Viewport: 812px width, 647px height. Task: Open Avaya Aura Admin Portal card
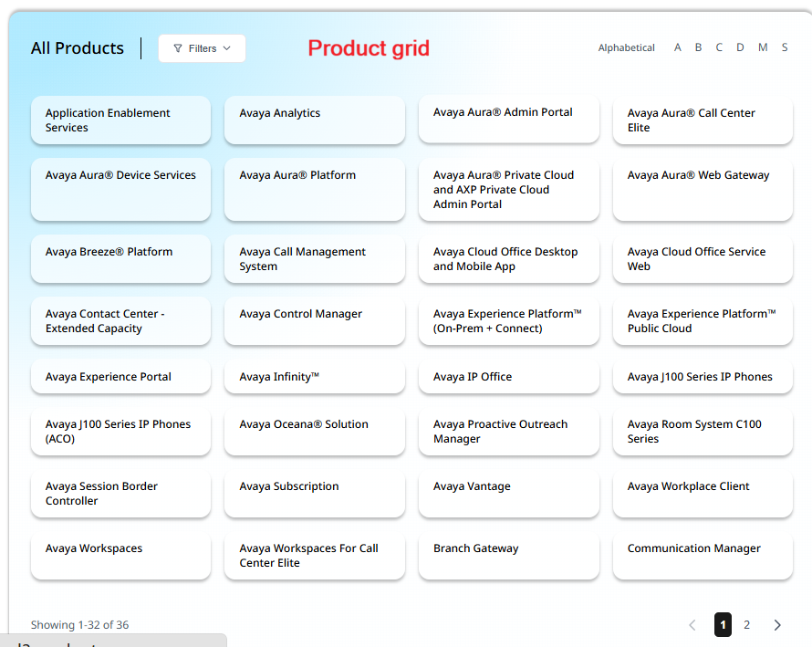tap(508, 120)
